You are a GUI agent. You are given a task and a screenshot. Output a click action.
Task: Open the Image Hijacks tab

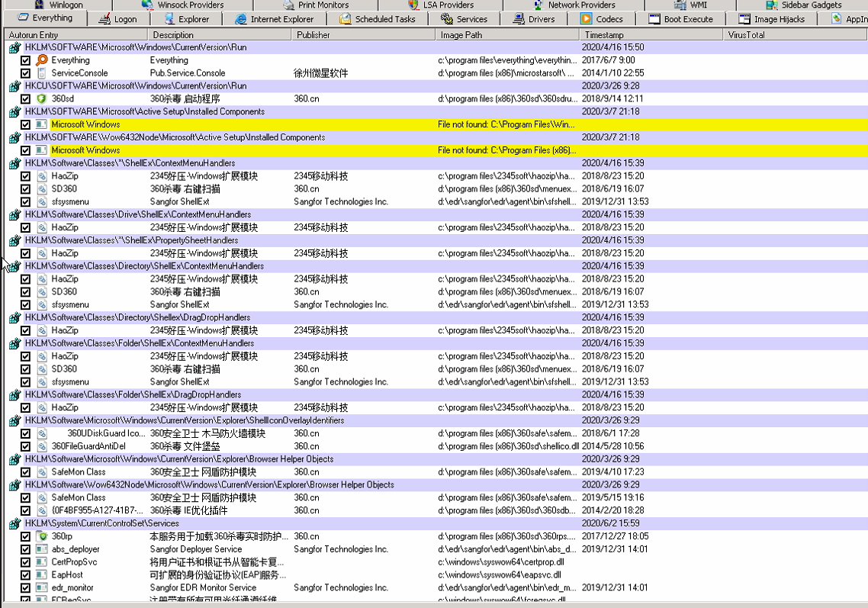(x=771, y=19)
